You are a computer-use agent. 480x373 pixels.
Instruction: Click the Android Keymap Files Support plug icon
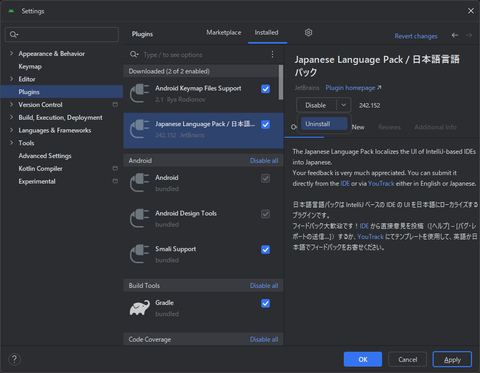[x=139, y=94]
